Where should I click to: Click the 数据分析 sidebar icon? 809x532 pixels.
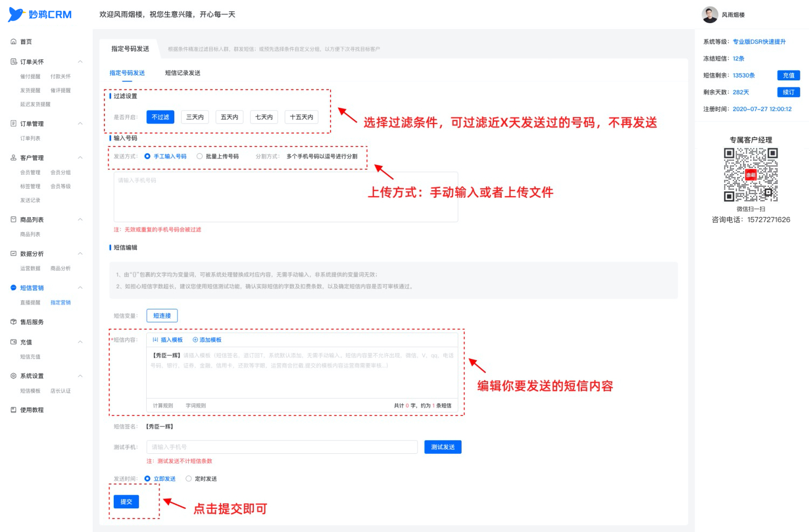click(13, 253)
